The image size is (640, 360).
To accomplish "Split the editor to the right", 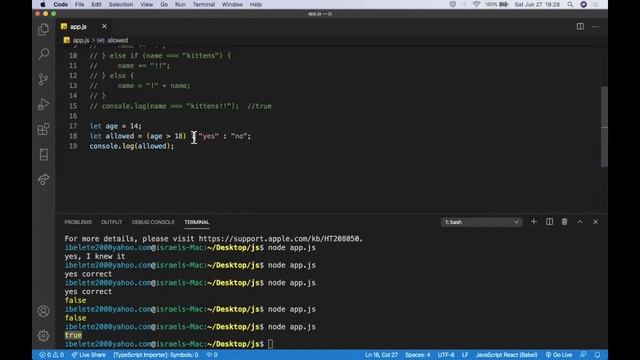I will pyautogui.click(x=580, y=27).
